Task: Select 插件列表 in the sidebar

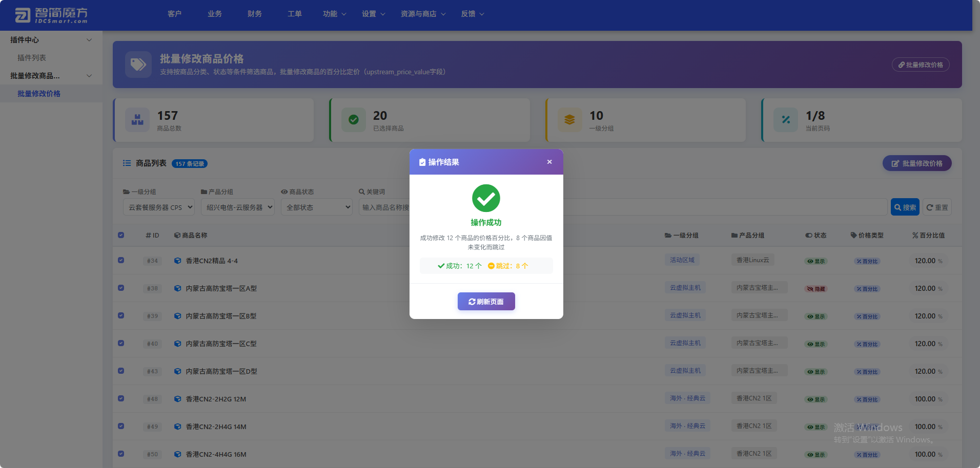Action: (32, 58)
